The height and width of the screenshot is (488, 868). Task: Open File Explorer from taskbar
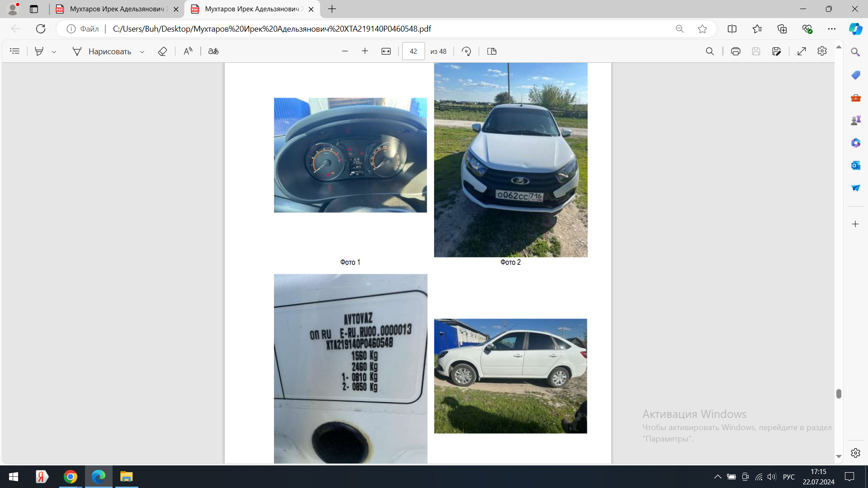tap(126, 477)
